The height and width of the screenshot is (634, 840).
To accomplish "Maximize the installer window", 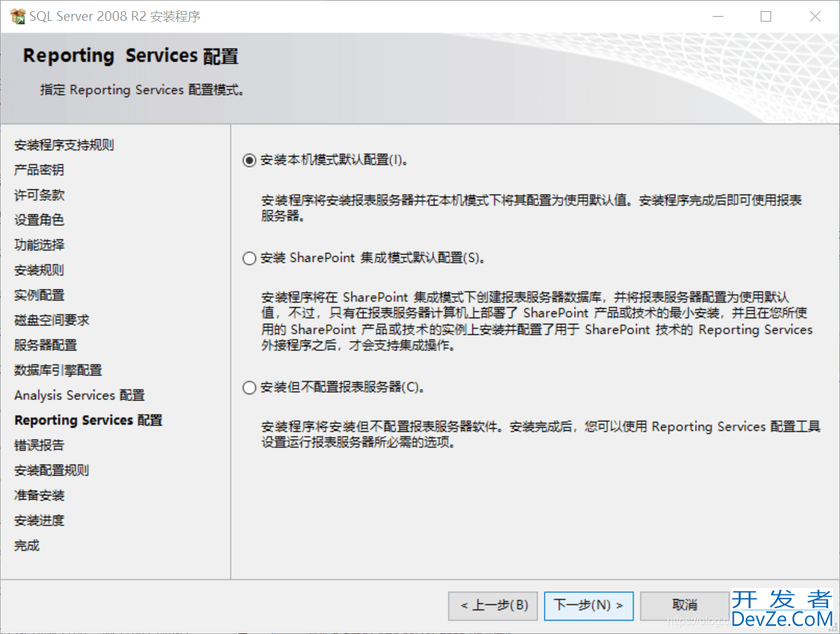I will click(766, 17).
